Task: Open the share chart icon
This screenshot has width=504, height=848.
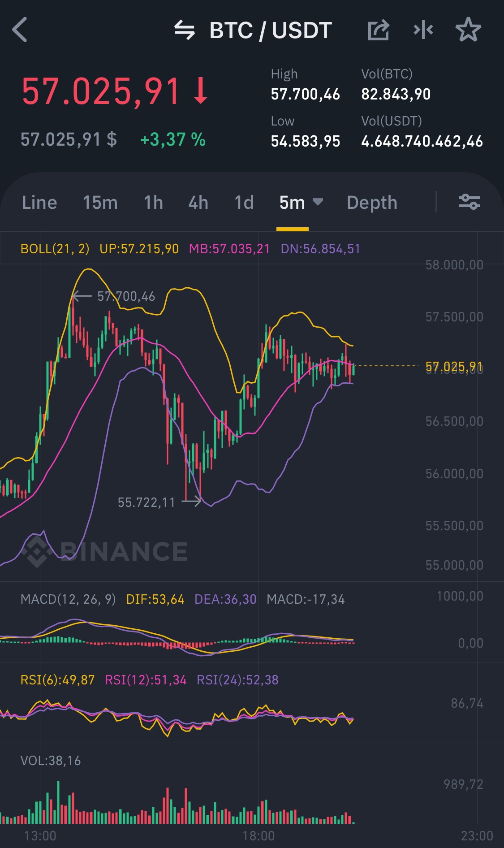Action: tap(378, 30)
